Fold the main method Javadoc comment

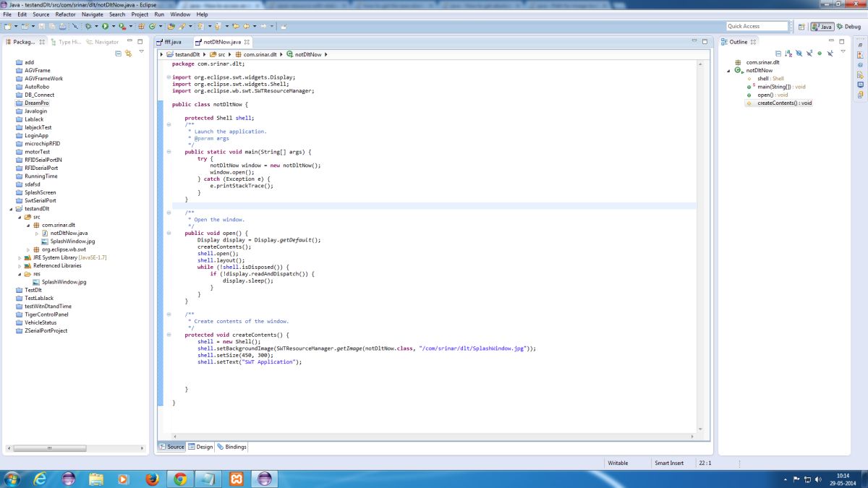click(169, 124)
